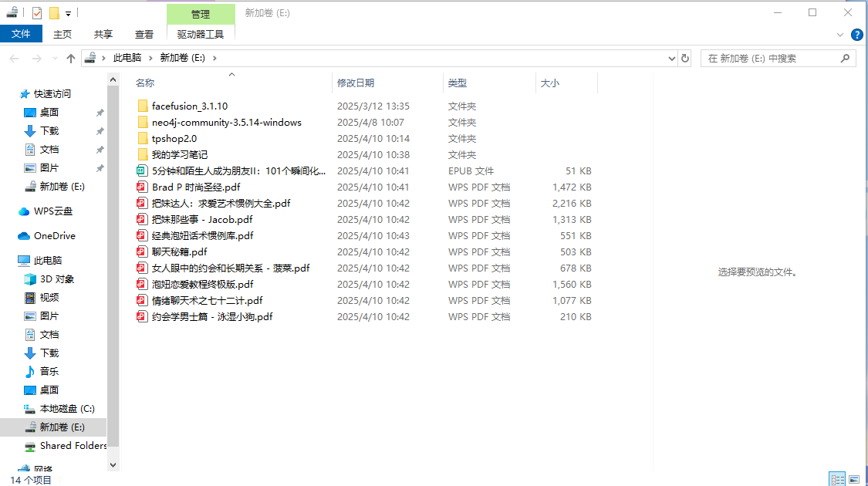Viewport: 868px width, 486px height.
Task: Select OneDrive in the navigation pane
Action: (54, 236)
